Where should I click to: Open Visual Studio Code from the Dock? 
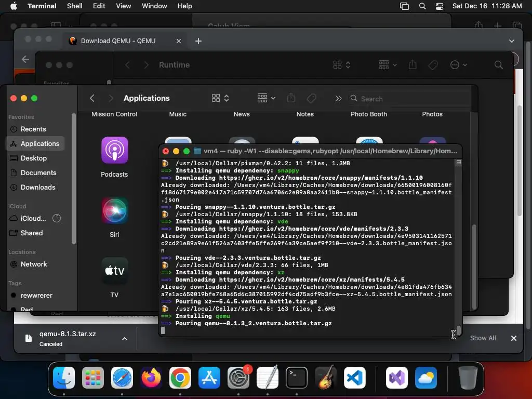coord(354,378)
